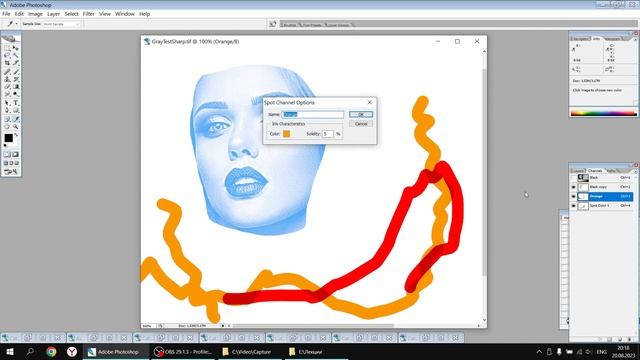Select the Slice tool
Viewport: 640px width, 360px height.
pyautogui.click(x=16, y=63)
